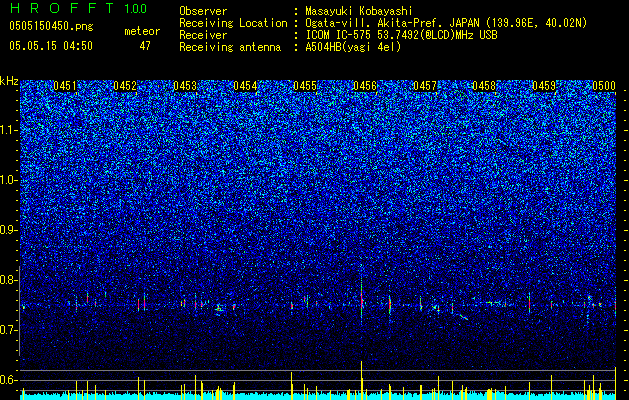
Task: Click the 1.1 frequency axis label
Action: tap(9, 130)
